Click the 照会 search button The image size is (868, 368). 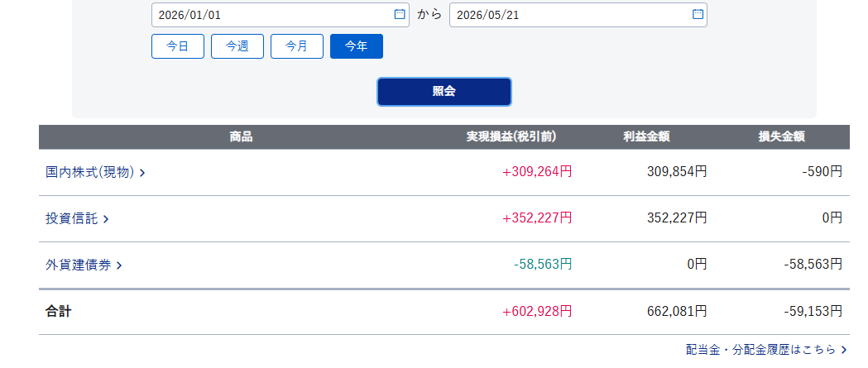click(x=444, y=92)
